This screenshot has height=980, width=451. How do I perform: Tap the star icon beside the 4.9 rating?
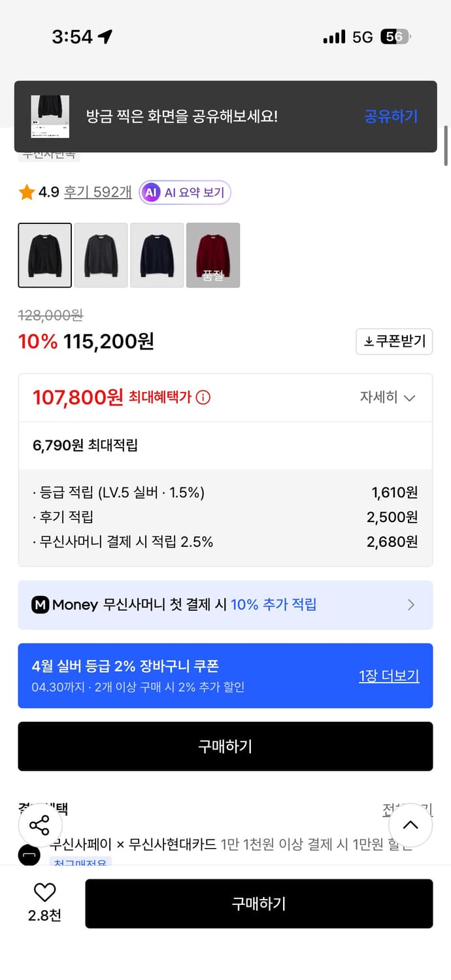click(26, 192)
